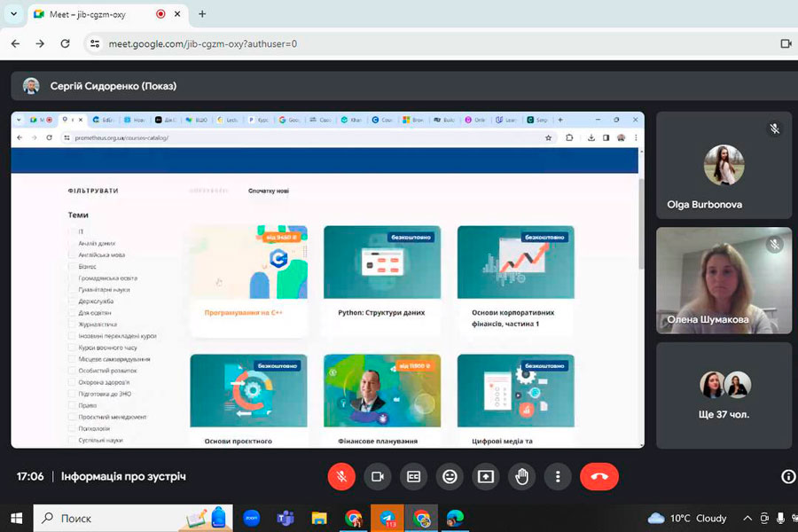Turn on closed captions
The width and height of the screenshot is (798, 532).
pos(413,476)
